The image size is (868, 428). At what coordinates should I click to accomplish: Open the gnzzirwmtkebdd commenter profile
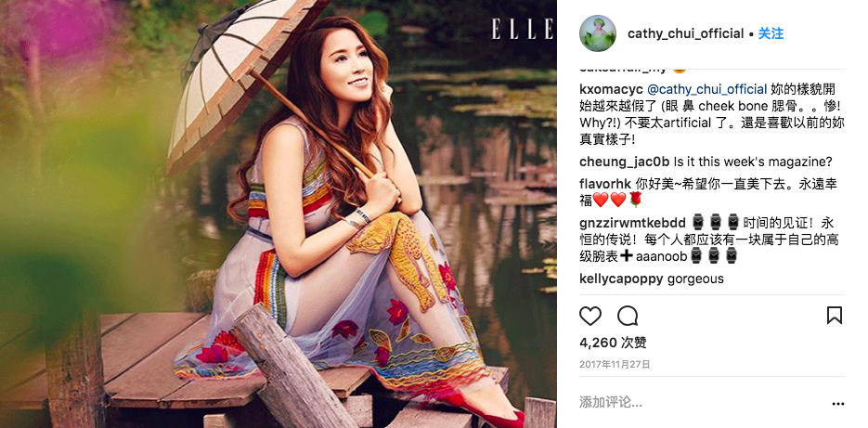pyautogui.click(x=633, y=223)
